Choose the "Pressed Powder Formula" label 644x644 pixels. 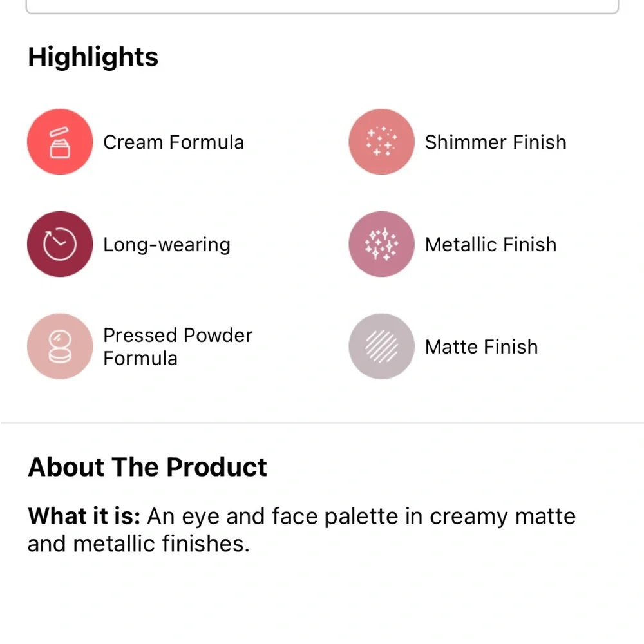(177, 346)
